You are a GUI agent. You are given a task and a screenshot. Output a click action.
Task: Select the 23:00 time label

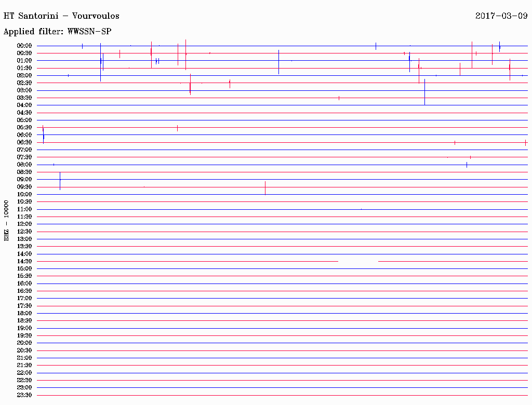coord(24,388)
